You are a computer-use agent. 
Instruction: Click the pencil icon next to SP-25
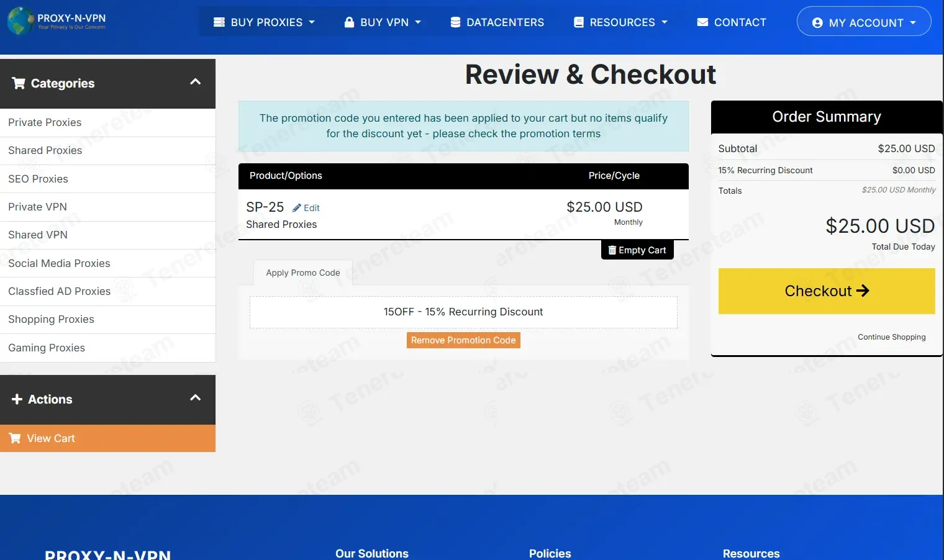297,208
